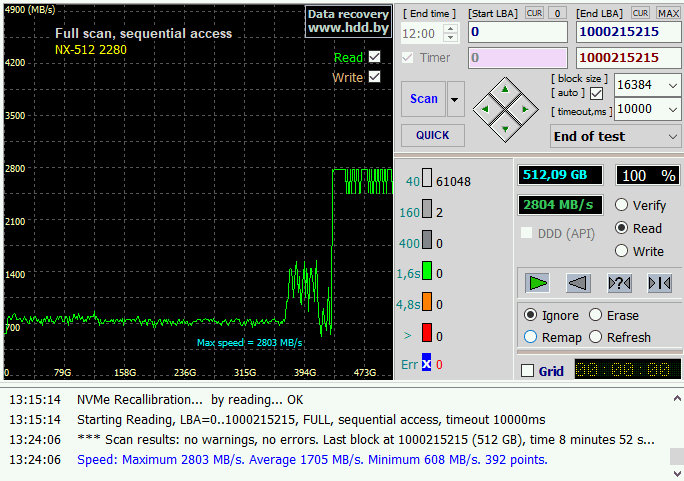Select the Refresh radio button
Screen dimensions: 684x481
(595, 337)
